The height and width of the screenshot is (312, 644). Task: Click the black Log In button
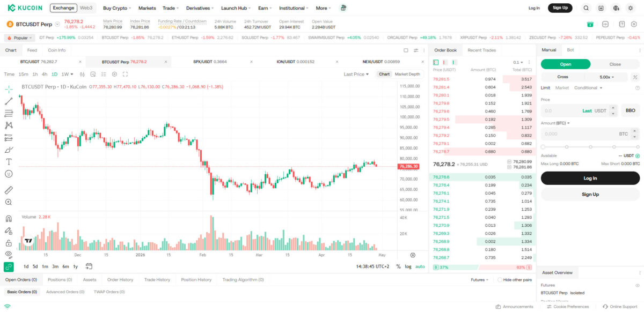[x=590, y=178]
